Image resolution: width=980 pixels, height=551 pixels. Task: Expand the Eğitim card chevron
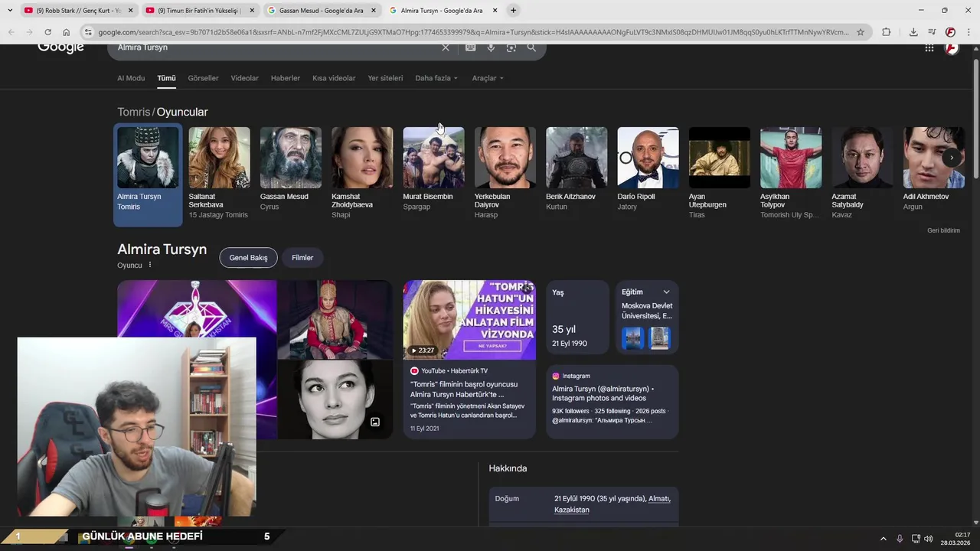[x=666, y=292]
